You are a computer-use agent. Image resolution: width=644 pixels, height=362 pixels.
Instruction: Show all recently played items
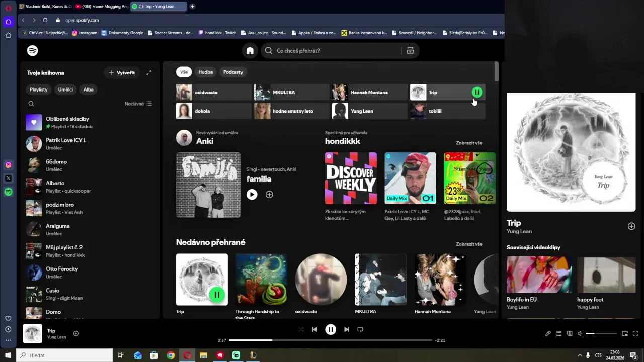(469, 244)
